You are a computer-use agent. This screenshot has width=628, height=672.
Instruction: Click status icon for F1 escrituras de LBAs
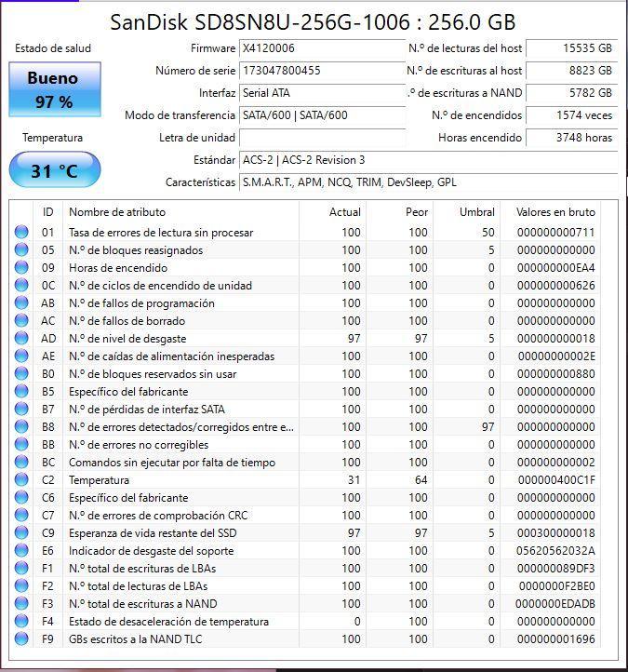point(21,568)
